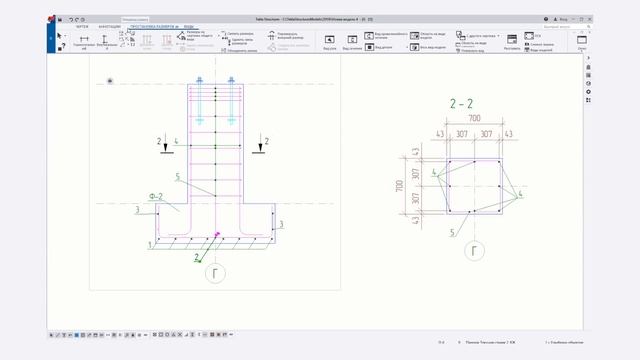This screenshot has height=360, width=640.
Task: Select the Г grid bubble under the footing view
Action: pyautogui.click(x=215, y=273)
